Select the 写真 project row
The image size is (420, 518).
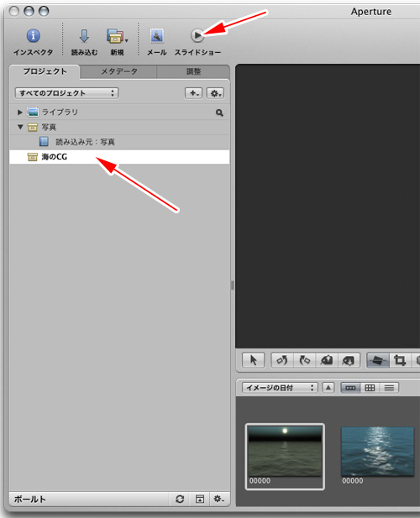click(x=119, y=127)
